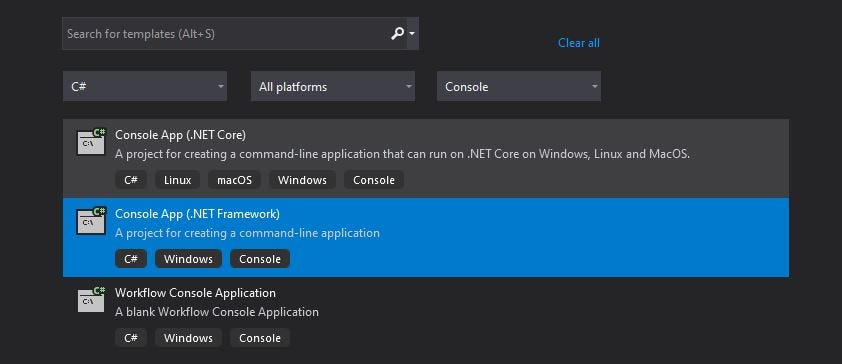Select Console App (.NET Core) title
Image resolution: width=842 pixels, height=364 pixels.
180,135
